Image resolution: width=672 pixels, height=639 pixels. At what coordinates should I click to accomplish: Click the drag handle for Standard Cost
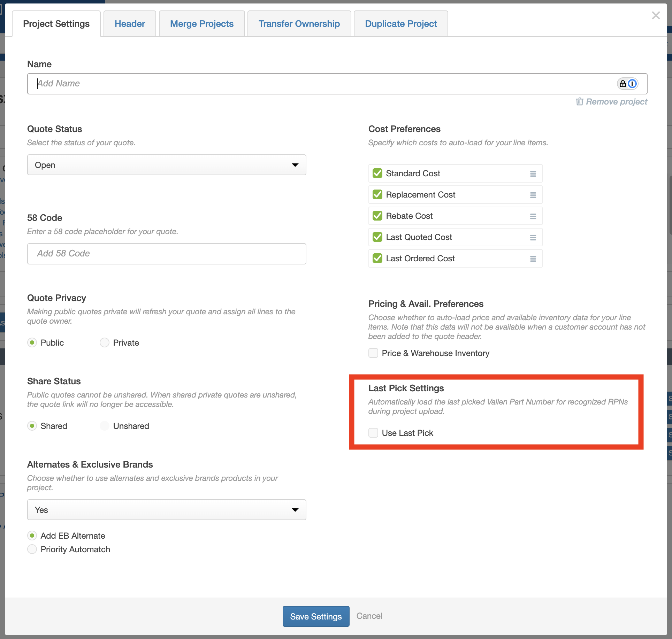tap(533, 174)
